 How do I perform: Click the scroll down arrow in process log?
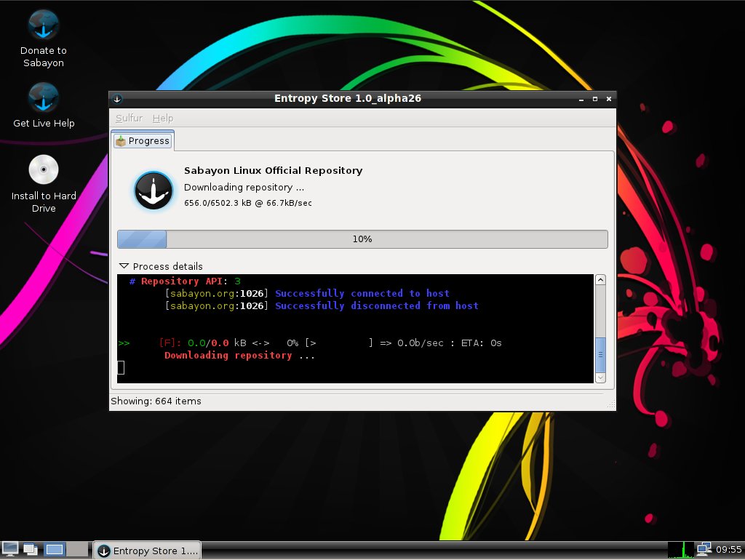(600, 377)
